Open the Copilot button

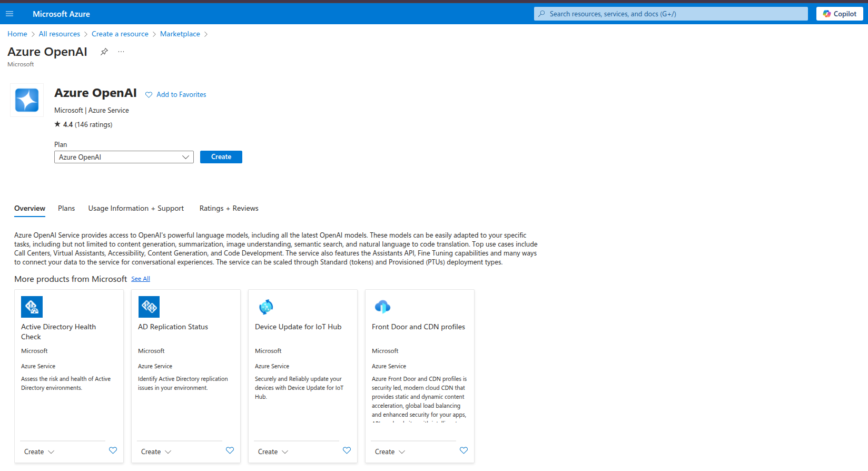click(x=840, y=14)
